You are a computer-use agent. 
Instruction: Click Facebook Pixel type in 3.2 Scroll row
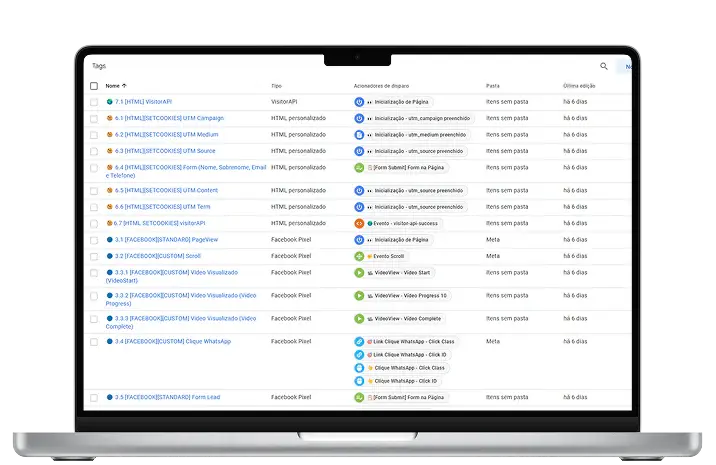point(291,256)
